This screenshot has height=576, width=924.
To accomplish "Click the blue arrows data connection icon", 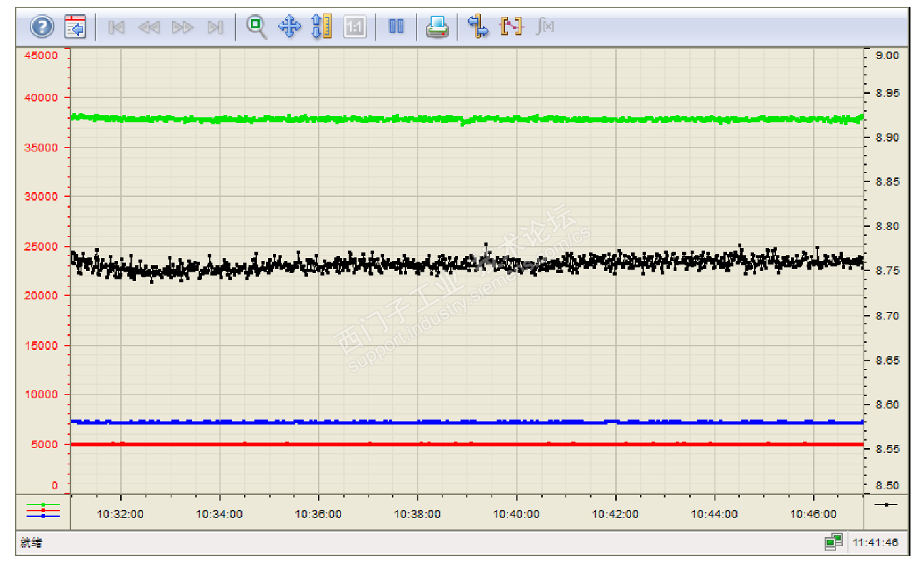I will point(478,27).
